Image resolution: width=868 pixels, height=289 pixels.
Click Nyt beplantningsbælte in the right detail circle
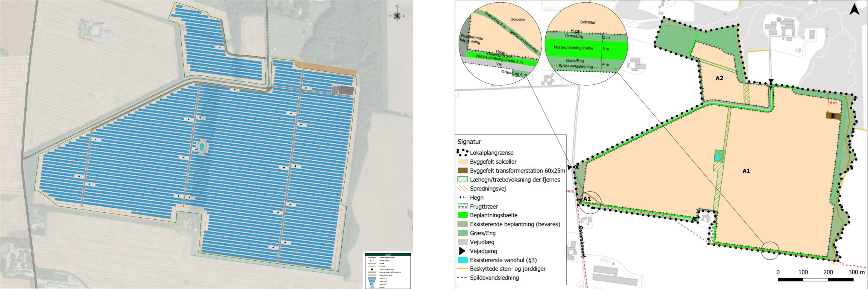click(x=573, y=48)
